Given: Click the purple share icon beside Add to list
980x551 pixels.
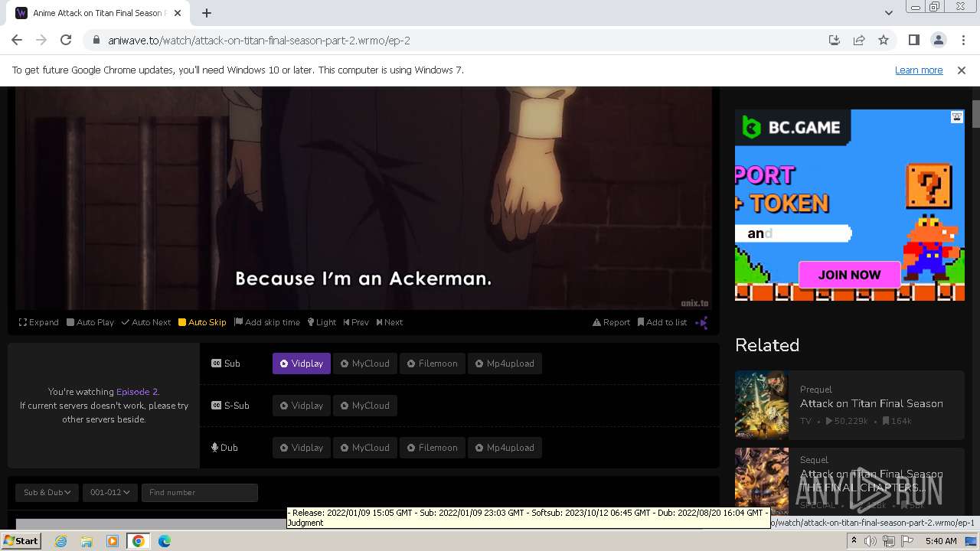Looking at the screenshot, I should pos(701,322).
